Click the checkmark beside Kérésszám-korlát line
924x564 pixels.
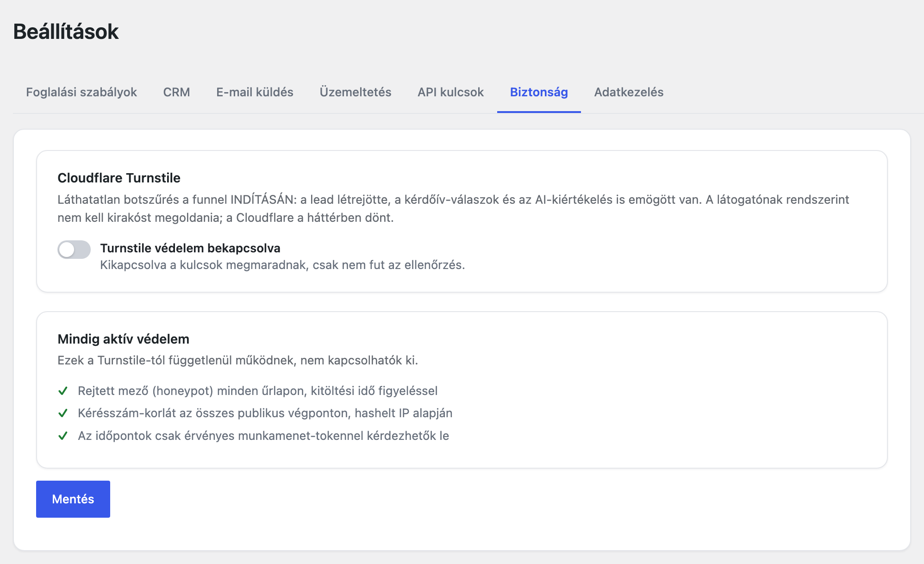[63, 413]
